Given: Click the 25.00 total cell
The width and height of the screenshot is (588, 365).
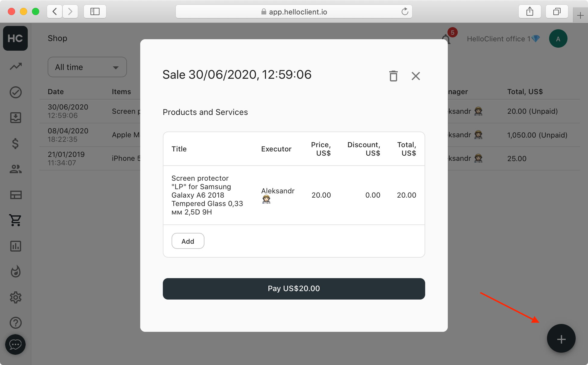Looking at the screenshot, I should pos(517,158).
